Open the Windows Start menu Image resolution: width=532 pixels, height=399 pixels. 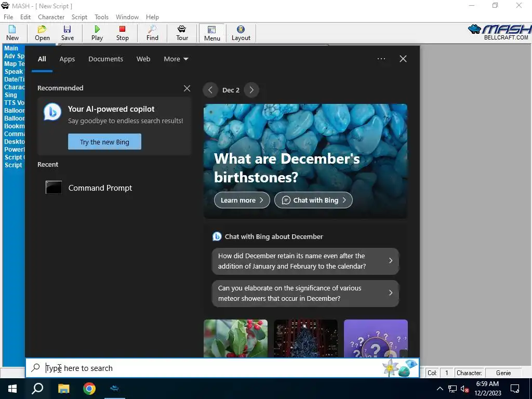12,389
